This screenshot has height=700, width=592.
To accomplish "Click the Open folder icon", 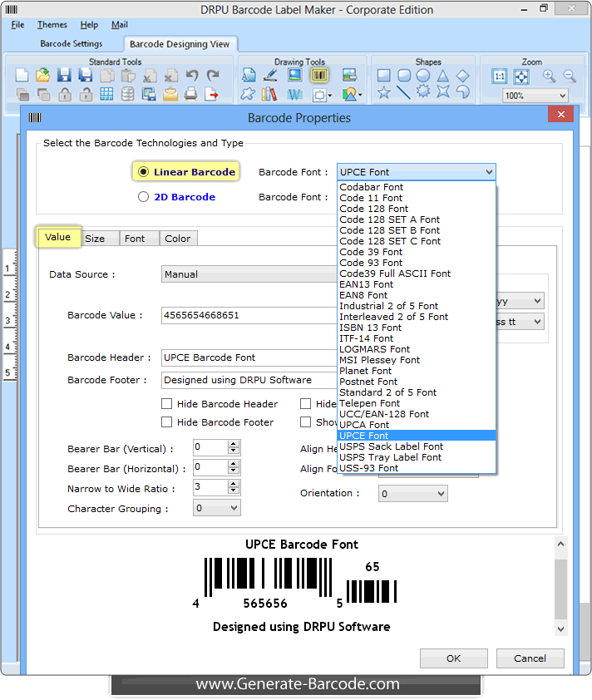I will click(42, 76).
